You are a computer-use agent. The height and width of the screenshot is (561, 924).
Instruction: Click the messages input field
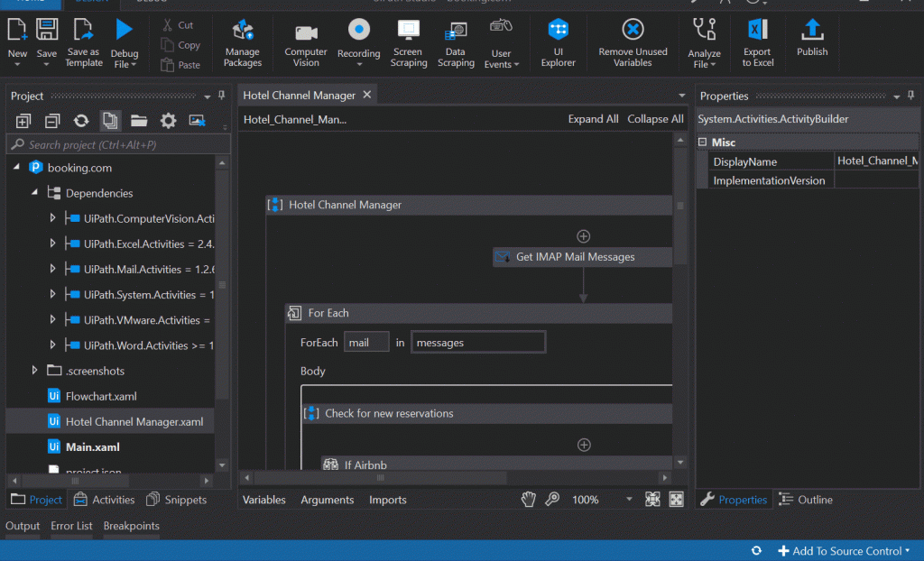pyautogui.click(x=478, y=343)
